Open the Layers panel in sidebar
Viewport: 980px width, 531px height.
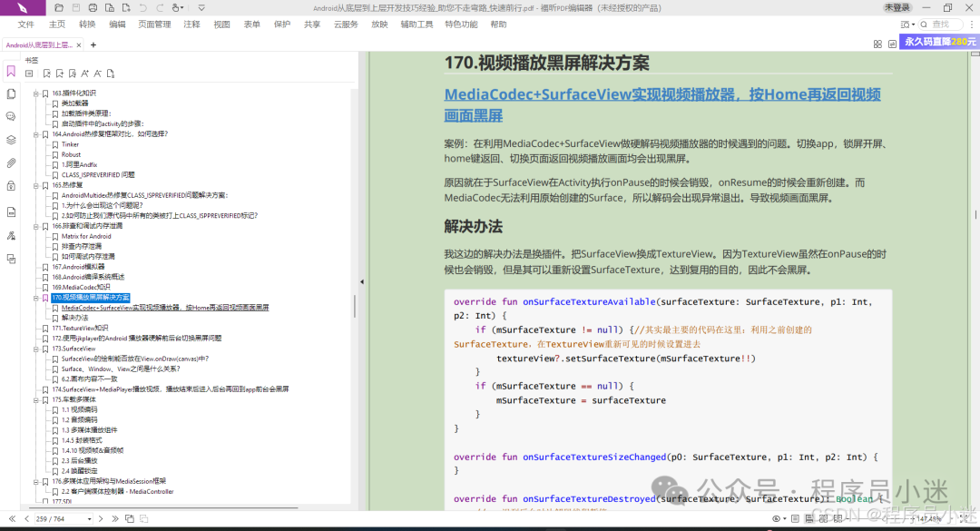(11, 140)
